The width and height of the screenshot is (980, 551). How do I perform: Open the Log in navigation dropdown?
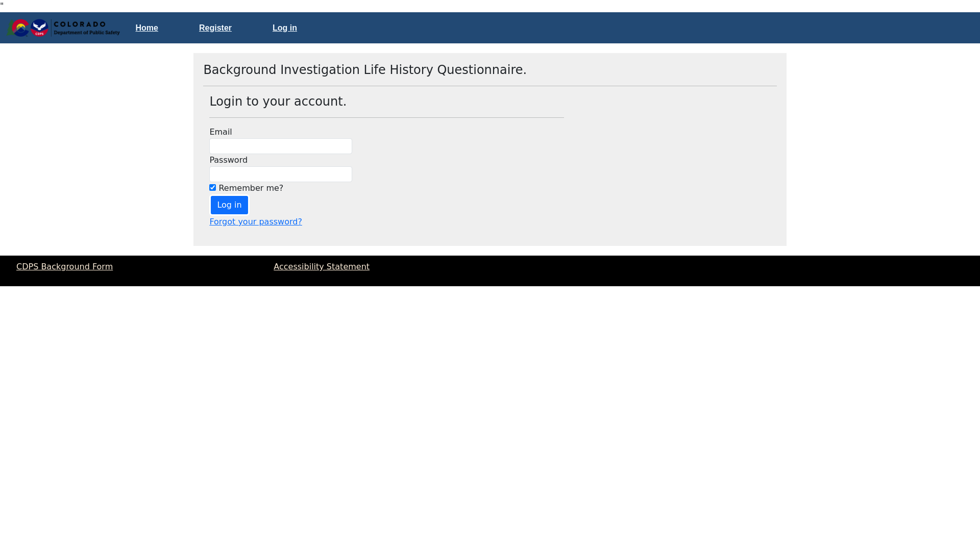click(x=285, y=28)
